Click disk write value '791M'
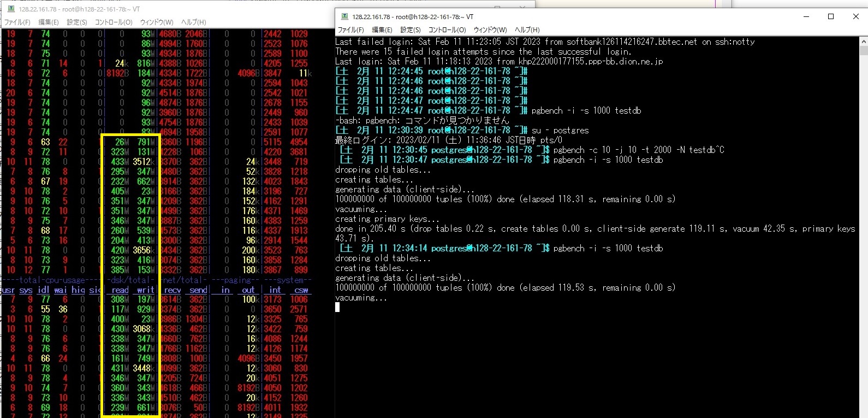The width and height of the screenshot is (868, 418). (146, 142)
